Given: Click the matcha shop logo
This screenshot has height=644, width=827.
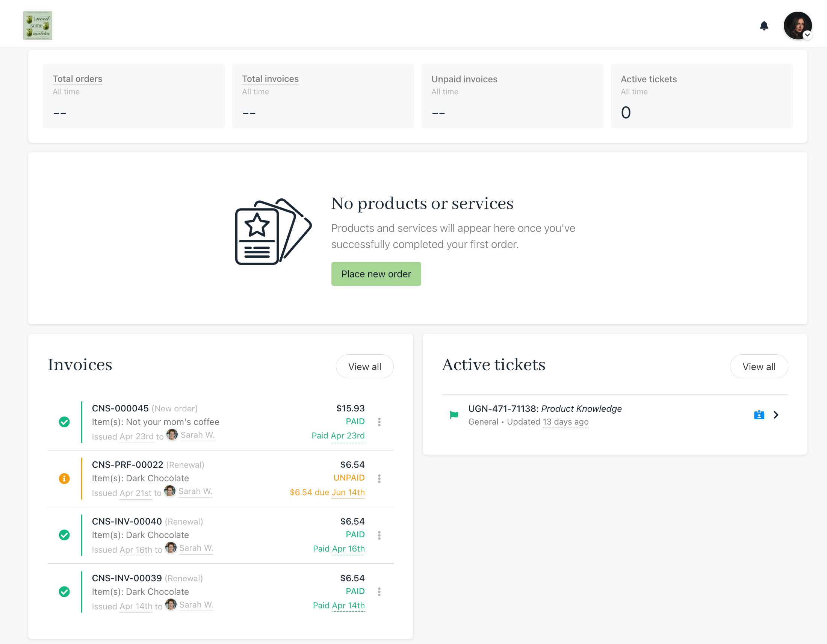Looking at the screenshot, I should pos(38,26).
